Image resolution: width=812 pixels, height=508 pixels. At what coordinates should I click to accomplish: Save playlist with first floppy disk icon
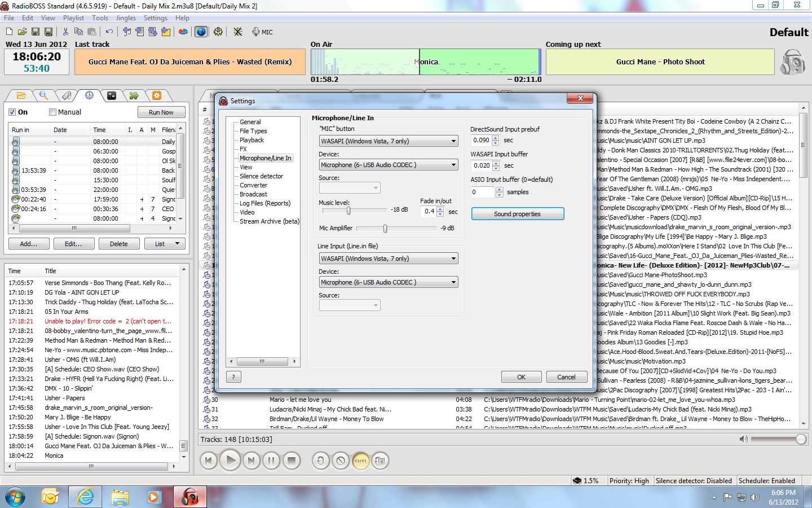coord(35,32)
